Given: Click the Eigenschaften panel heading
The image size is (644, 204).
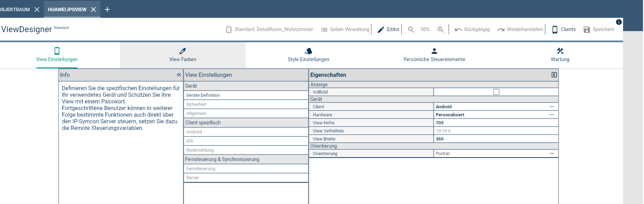Looking at the screenshot, I should pyautogui.click(x=328, y=75).
